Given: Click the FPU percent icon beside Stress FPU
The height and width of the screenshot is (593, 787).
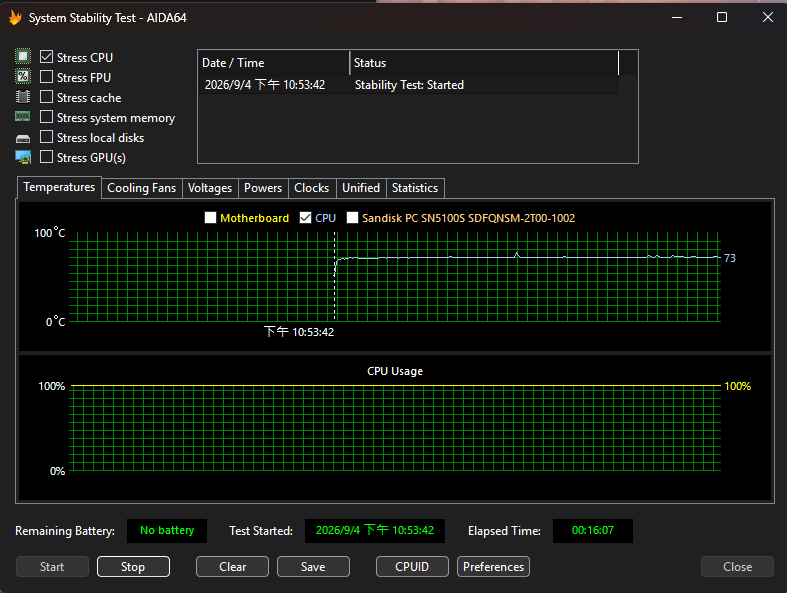Looking at the screenshot, I should coord(23,76).
